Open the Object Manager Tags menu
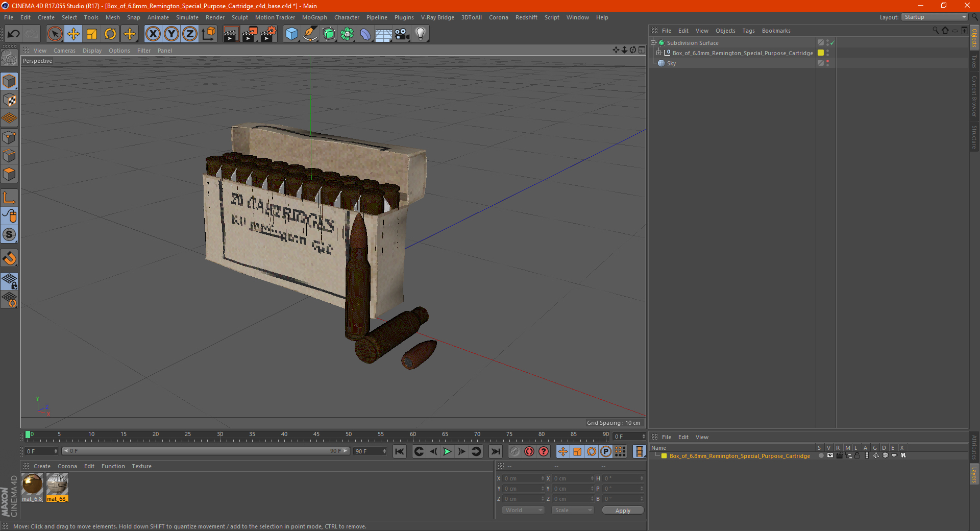 pyautogui.click(x=748, y=31)
